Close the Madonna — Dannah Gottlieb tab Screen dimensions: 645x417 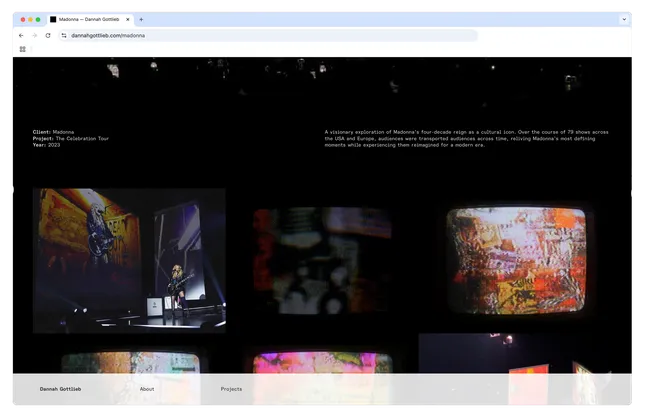pos(128,19)
